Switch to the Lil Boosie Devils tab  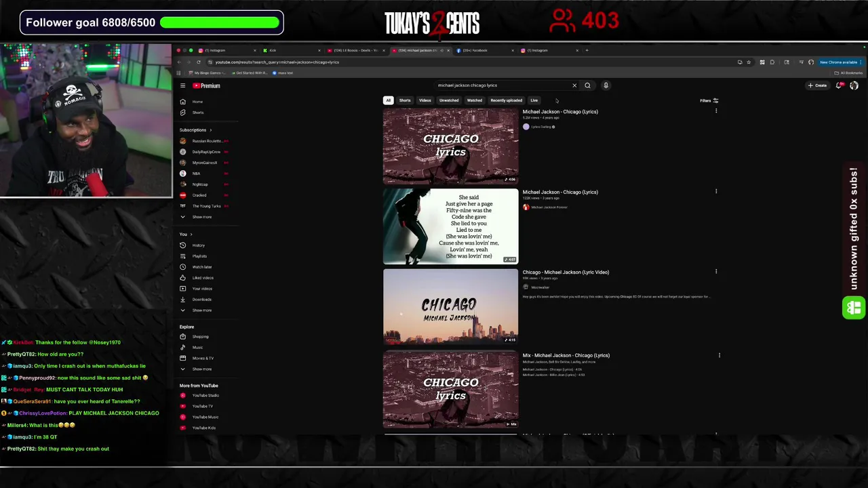(355, 50)
